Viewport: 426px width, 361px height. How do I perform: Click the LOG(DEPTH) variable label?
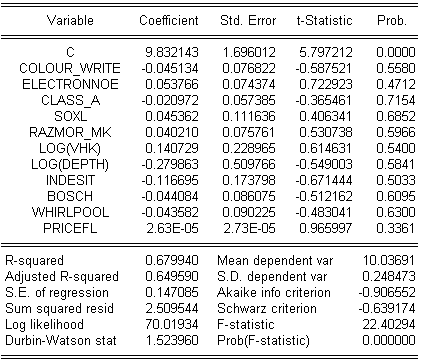[70, 164]
